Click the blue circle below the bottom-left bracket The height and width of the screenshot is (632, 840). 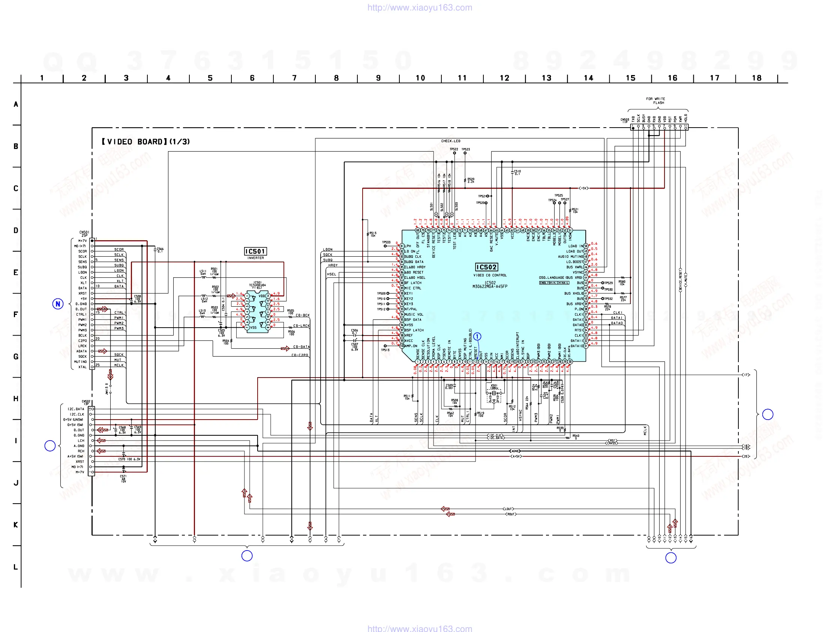[247, 555]
